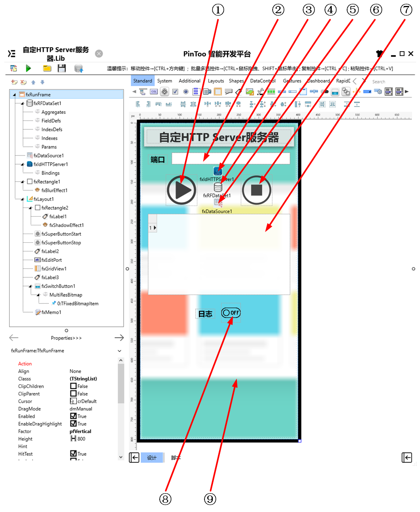Click the T-shirt skin icon in title bar
This screenshot has height=512, width=420.
tap(380, 54)
